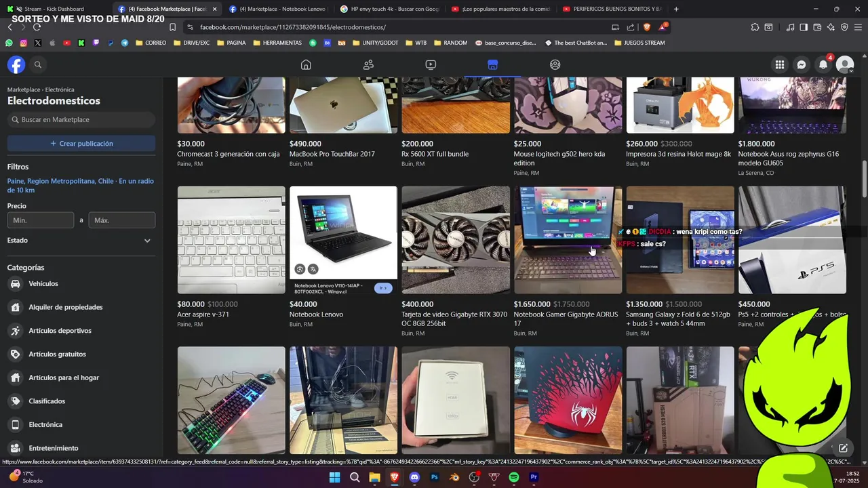Switch to HP envy touch 4k Google tab
Image resolution: width=868 pixels, height=488 pixels.
tap(390, 9)
